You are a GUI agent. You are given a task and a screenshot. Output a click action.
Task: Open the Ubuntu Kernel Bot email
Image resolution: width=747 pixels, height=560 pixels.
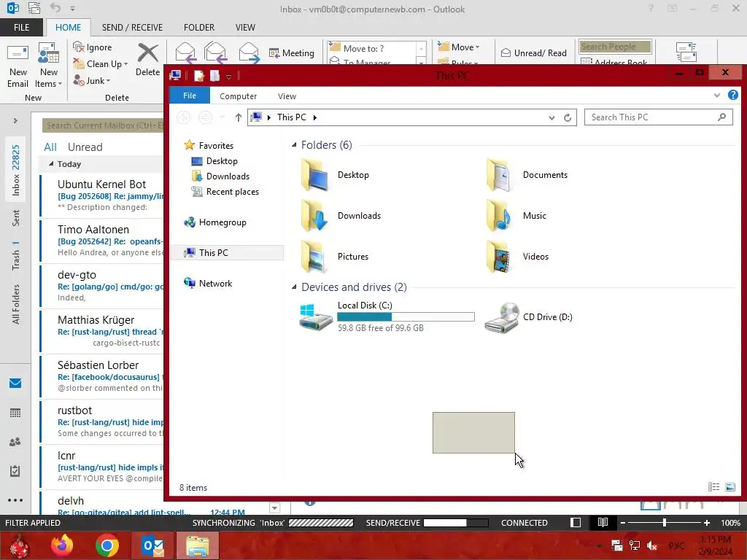[102, 195]
